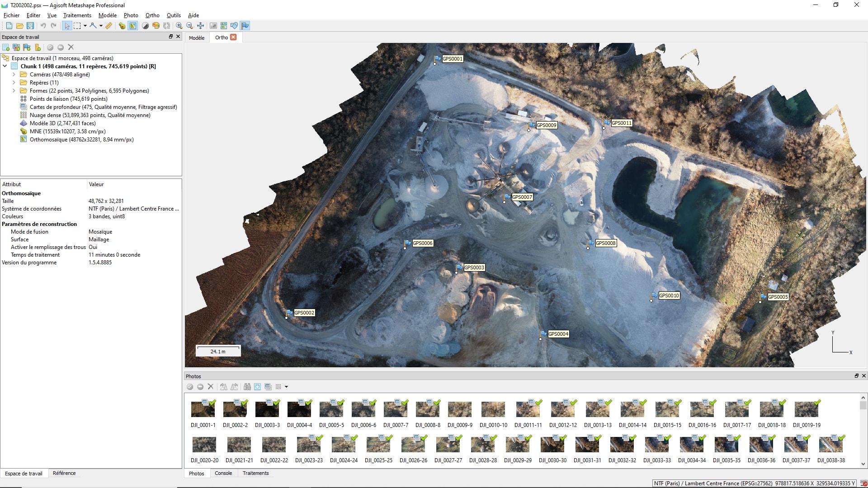The width and height of the screenshot is (868, 488).
Task: Click the binoculars icon in Photos toolbar
Action: click(x=247, y=387)
